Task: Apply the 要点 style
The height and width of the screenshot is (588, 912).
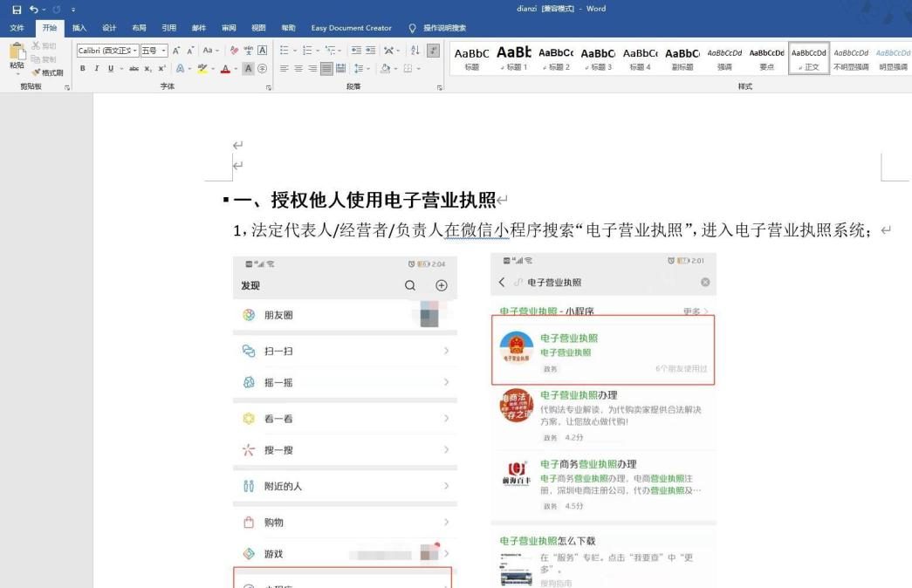Action: pos(766,58)
